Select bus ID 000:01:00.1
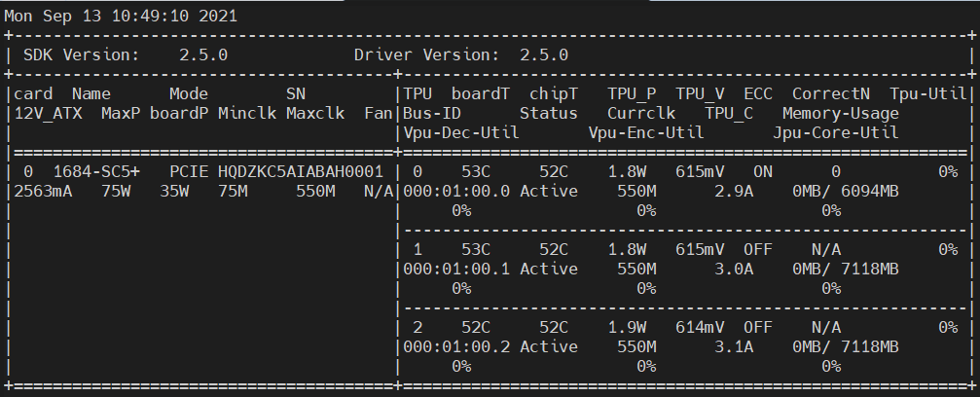 point(456,268)
